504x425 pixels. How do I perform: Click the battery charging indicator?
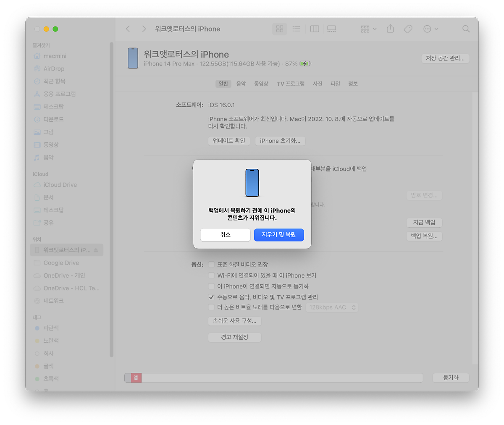[305, 64]
